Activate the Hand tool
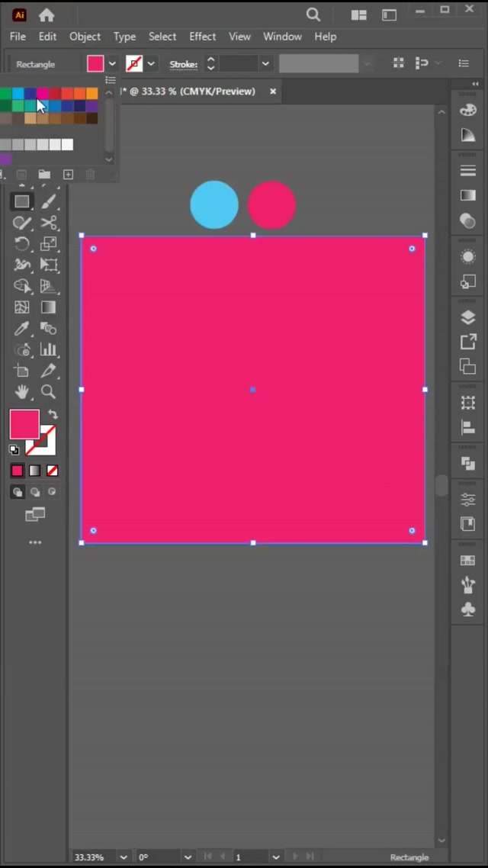 [21, 392]
